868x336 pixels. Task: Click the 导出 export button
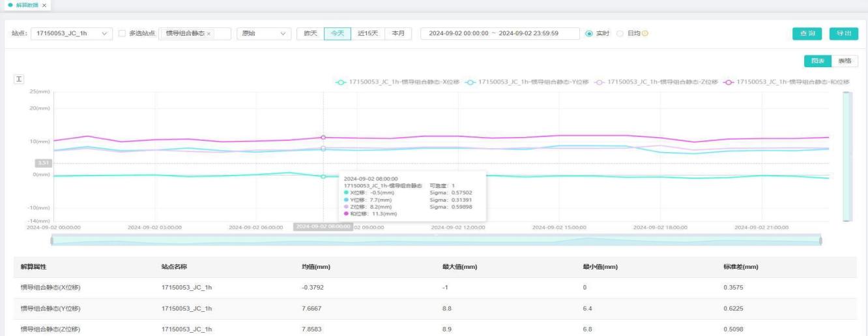[x=843, y=33]
